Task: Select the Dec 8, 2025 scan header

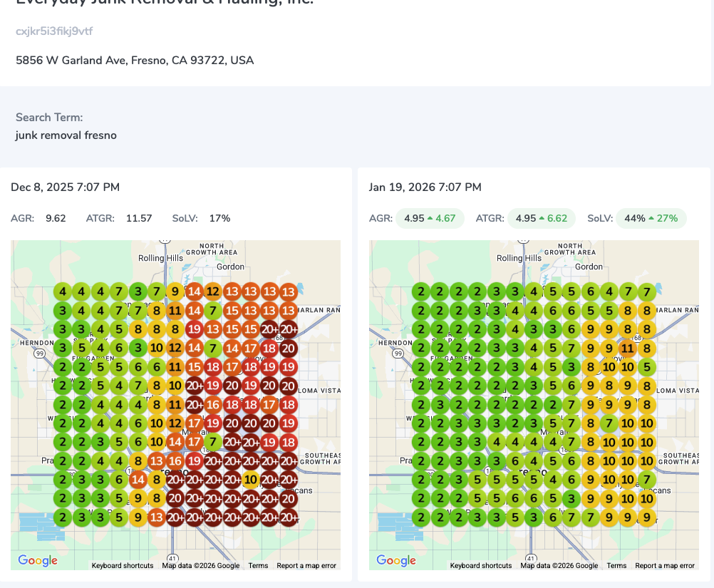Action: (65, 187)
